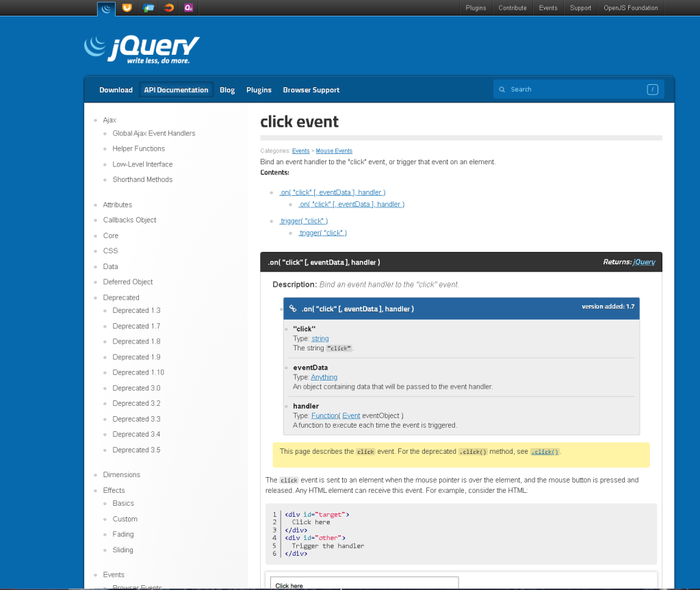Image resolution: width=700 pixels, height=590 pixels.
Task: Open the deprecated .click() method link
Action: pyautogui.click(x=545, y=452)
